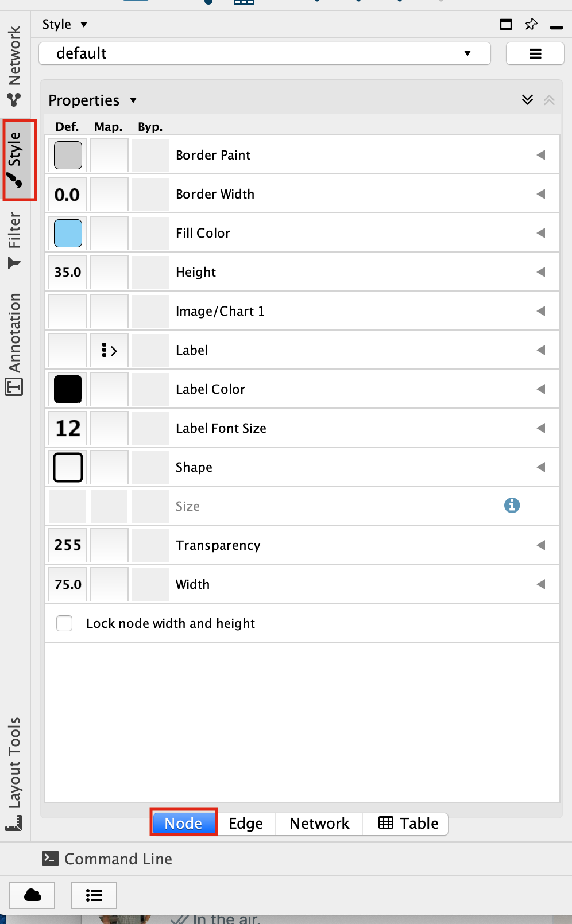The height and width of the screenshot is (924, 572).
Task: Open the Table tab
Action: pos(408,824)
